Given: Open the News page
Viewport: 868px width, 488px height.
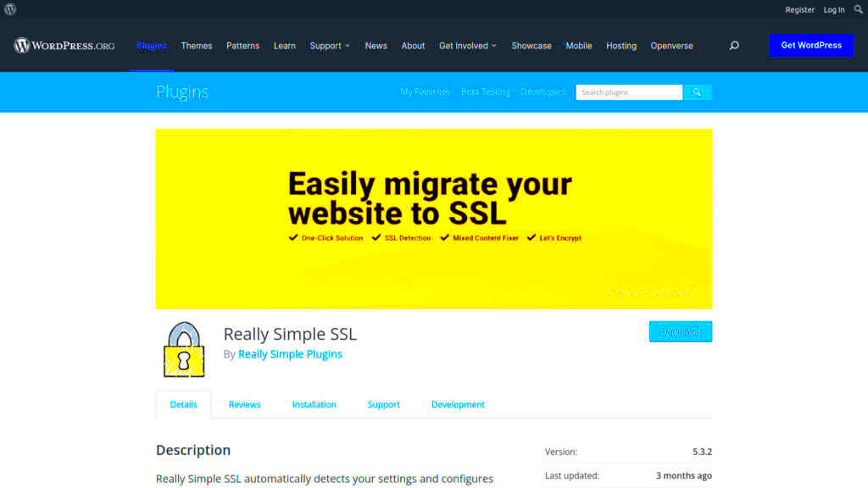Looking at the screenshot, I should pos(376,46).
